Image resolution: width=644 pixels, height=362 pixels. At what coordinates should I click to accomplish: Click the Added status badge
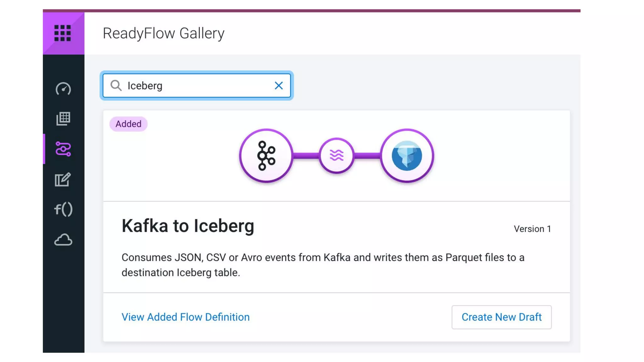coord(128,124)
